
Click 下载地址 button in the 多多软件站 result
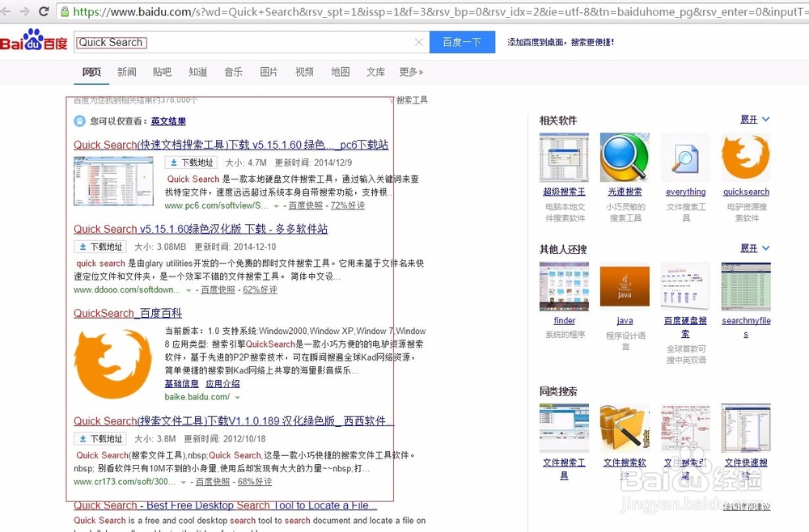pyautogui.click(x=100, y=247)
